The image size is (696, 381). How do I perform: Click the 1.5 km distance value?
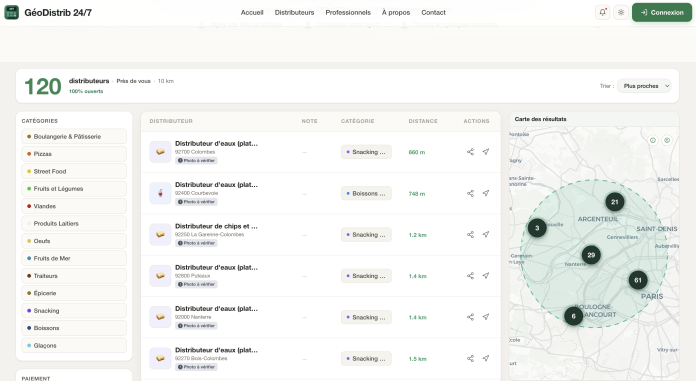point(418,359)
